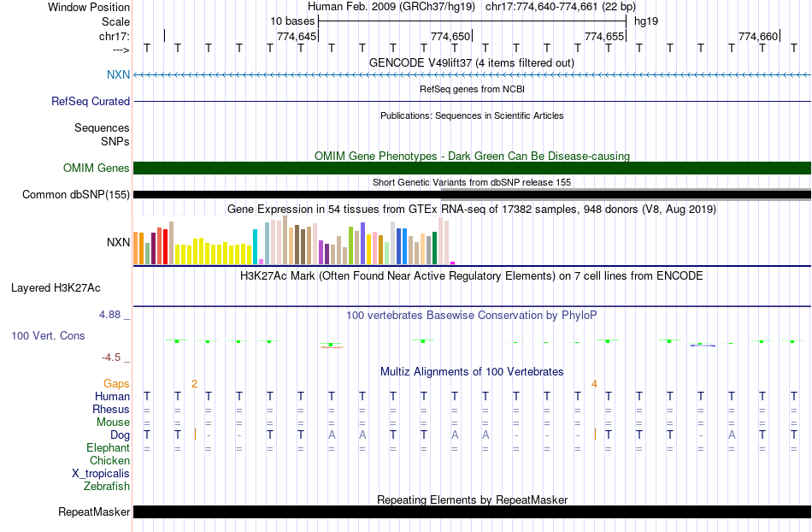Click the hg19 label beside the scale bar
This screenshot has width=812, height=532.
tap(646, 21)
